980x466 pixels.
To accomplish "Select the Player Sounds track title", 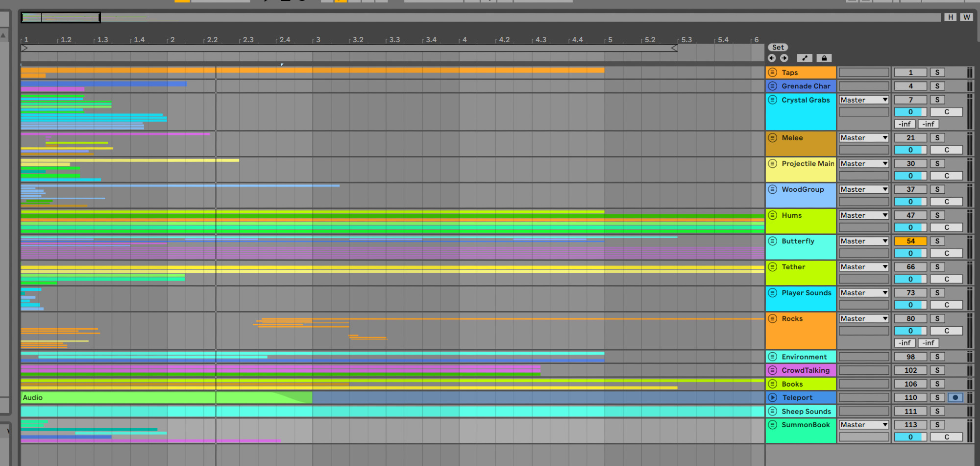I will click(807, 293).
